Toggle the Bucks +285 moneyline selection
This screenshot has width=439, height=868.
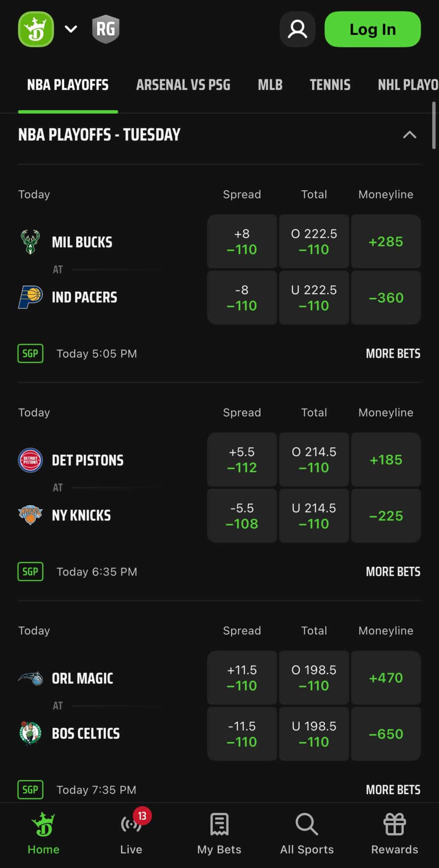tap(386, 242)
